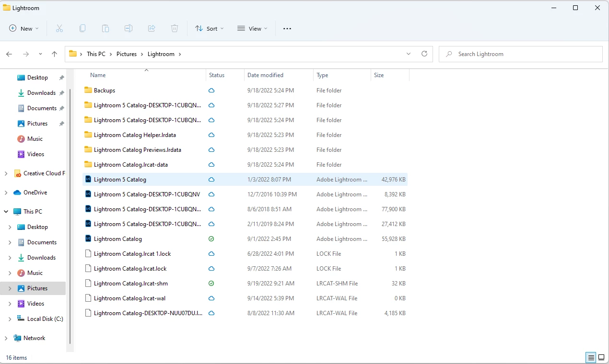
Task: Select Lightroom Catalog.lrcat 1.lock file
Action: point(245,254)
